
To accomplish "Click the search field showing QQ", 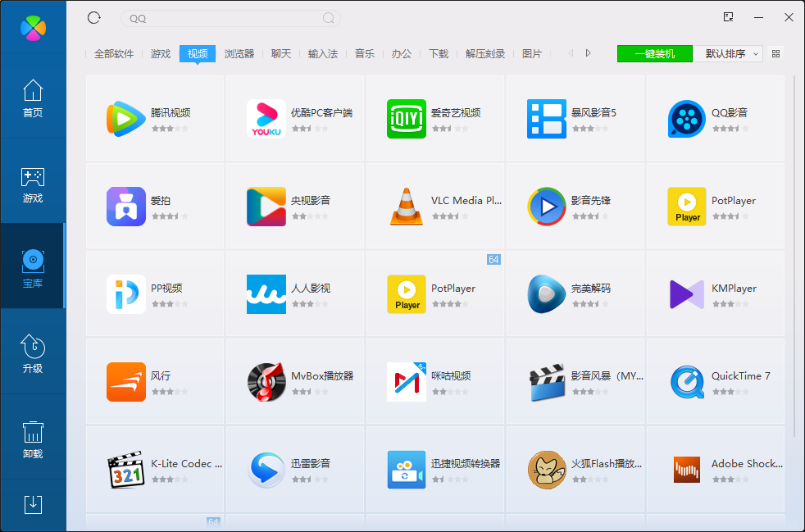I will pyautogui.click(x=230, y=19).
